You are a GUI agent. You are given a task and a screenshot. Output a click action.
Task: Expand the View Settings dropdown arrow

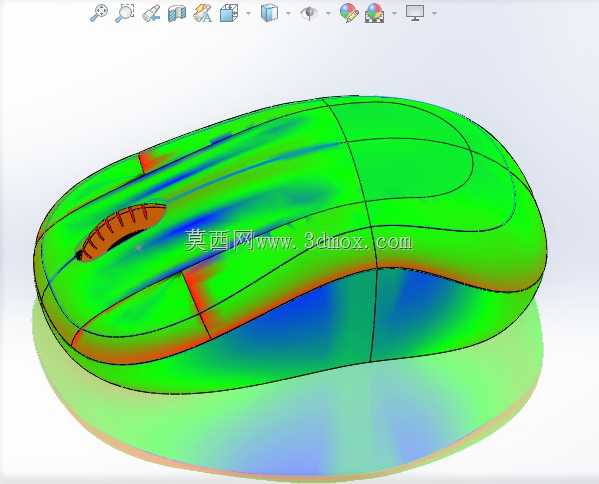pos(434,13)
